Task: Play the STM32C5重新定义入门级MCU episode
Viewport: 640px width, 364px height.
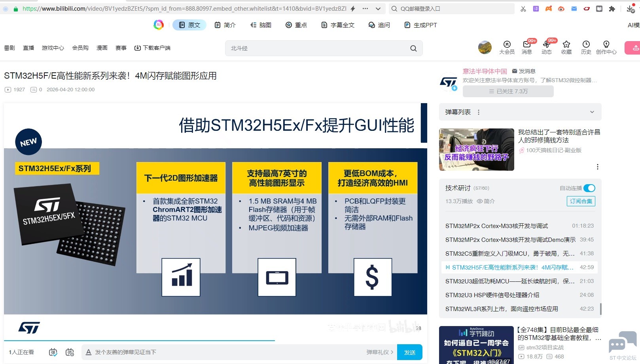Action: tap(520, 254)
